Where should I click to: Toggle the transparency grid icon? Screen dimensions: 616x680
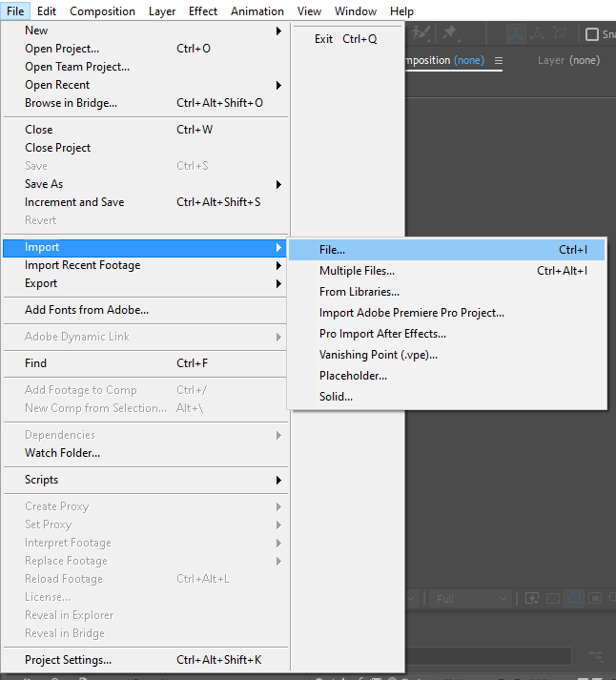(x=552, y=599)
